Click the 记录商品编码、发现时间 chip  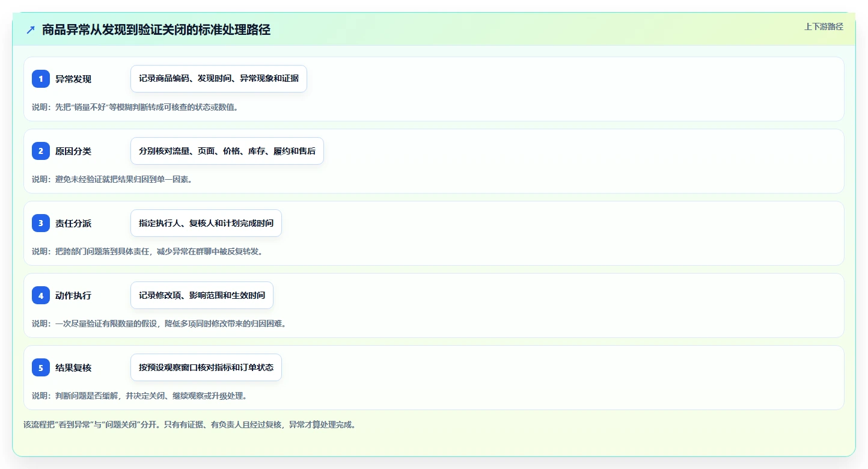point(219,79)
